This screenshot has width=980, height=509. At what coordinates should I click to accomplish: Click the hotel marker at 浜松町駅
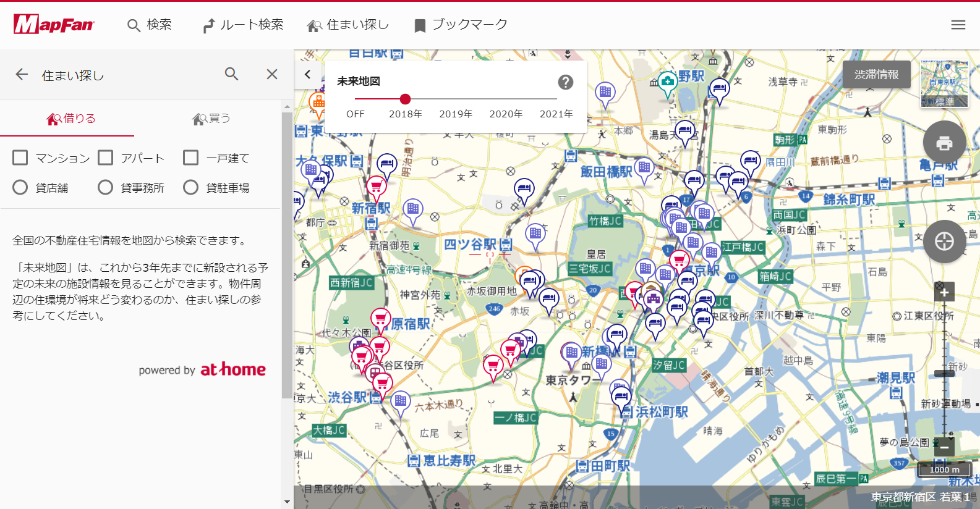[621, 398]
